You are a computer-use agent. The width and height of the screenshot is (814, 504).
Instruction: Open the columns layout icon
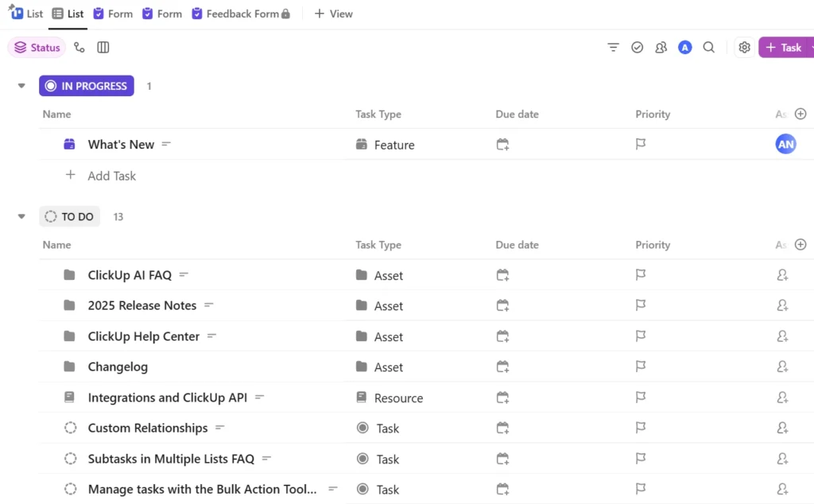click(x=103, y=47)
